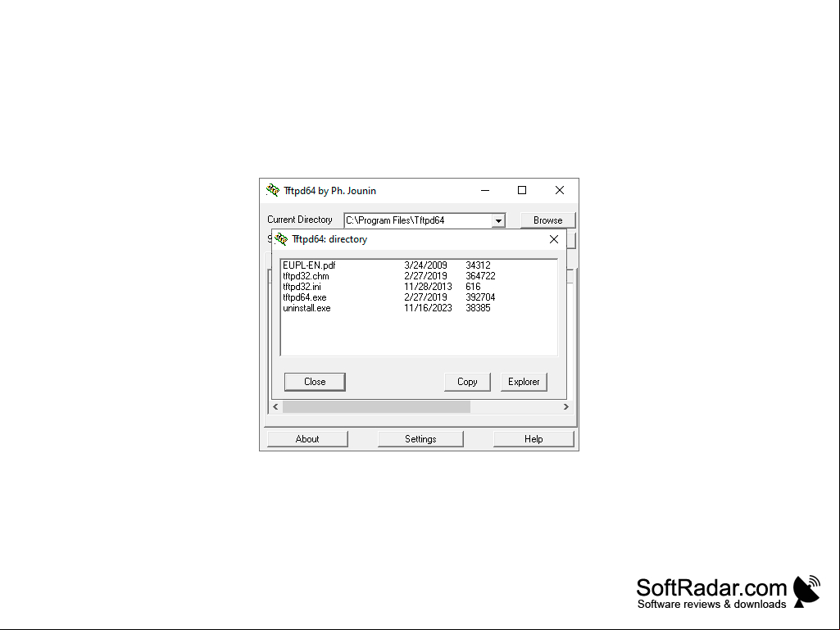
Task: Maximize the Tftpd64 main window
Action: point(522,190)
